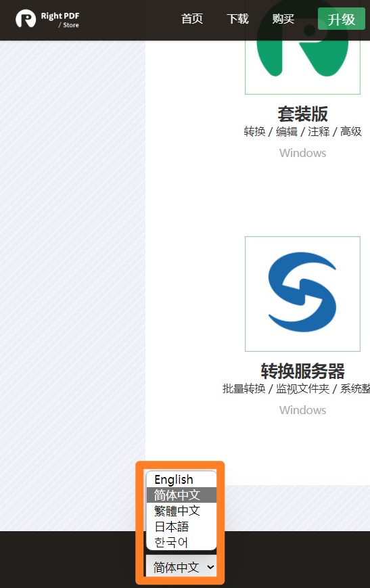
Task: Open the blue 转换服务器 product icon
Action: (302, 294)
